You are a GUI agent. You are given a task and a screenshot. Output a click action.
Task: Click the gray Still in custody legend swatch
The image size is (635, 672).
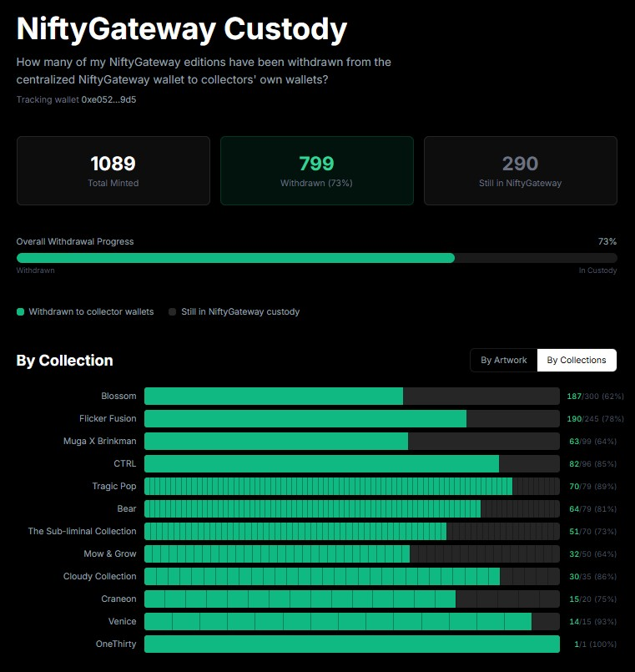[x=172, y=311]
